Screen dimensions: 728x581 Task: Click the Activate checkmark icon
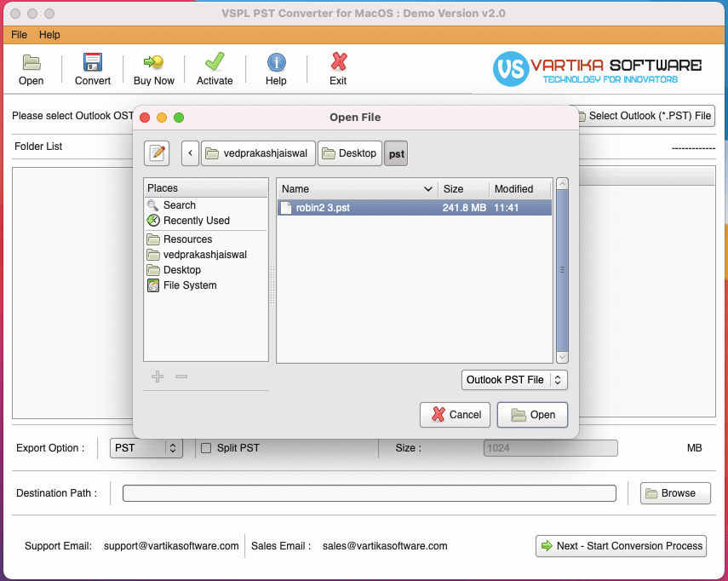(x=215, y=62)
